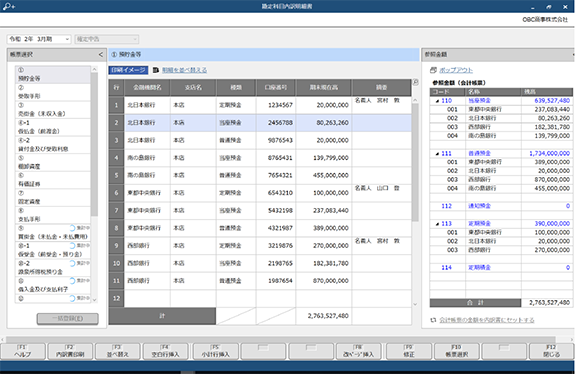Open the disabled 確定申告 dropdown

(107, 39)
